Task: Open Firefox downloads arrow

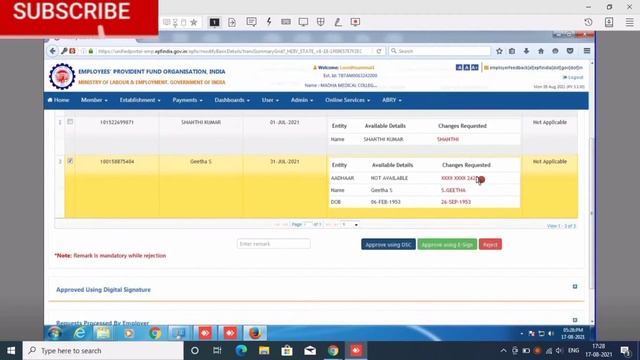Action: click(x=526, y=51)
